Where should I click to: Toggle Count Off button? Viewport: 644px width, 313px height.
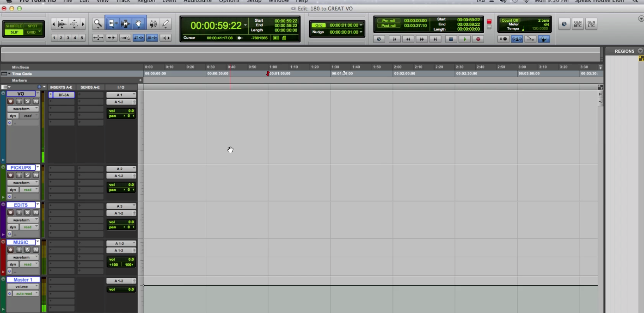tap(510, 20)
